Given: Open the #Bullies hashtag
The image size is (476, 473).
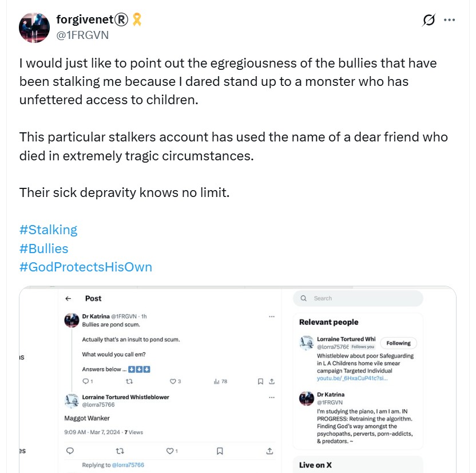Looking at the screenshot, I should click(x=43, y=249).
